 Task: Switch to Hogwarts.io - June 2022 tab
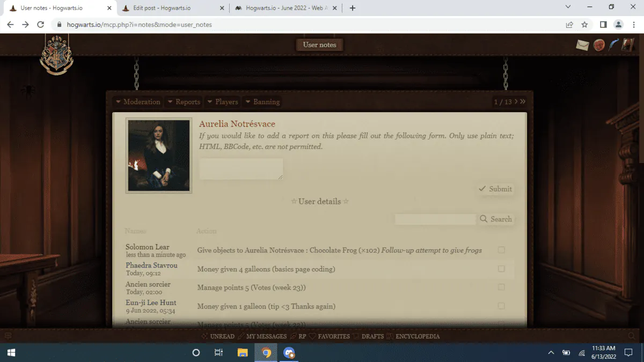pyautogui.click(x=284, y=8)
